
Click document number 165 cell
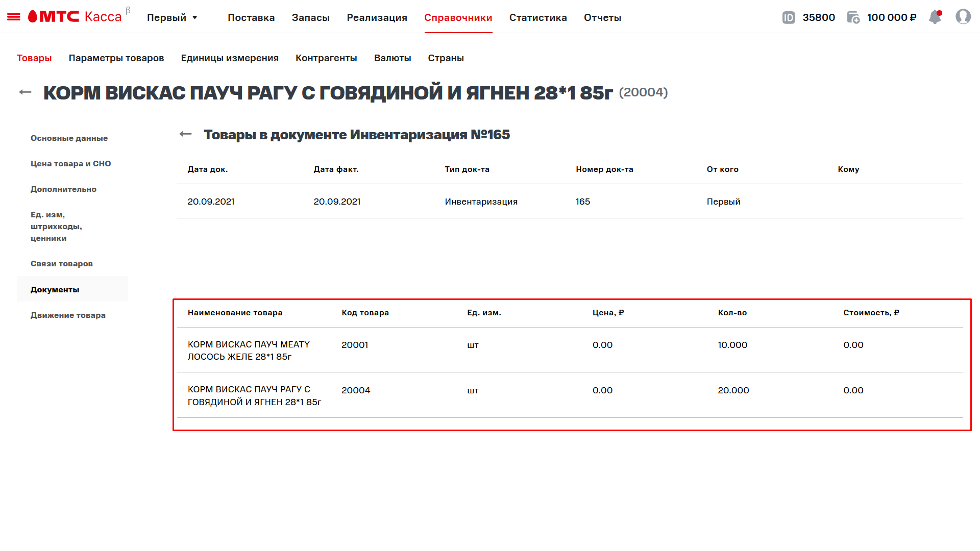pos(583,202)
